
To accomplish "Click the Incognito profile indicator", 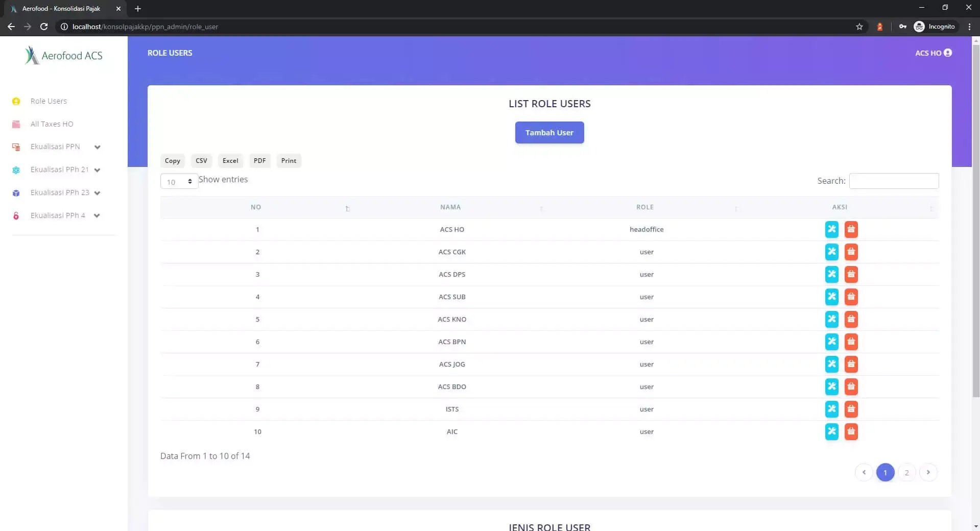I will [x=935, y=27].
